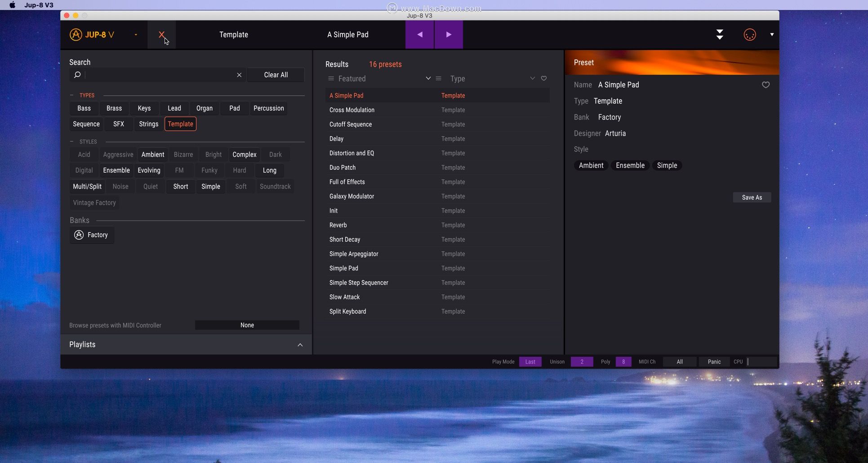Filter by Organ type
The height and width of the screenshot is (463, 868).
pyautogui.click(x=205, y=108)
